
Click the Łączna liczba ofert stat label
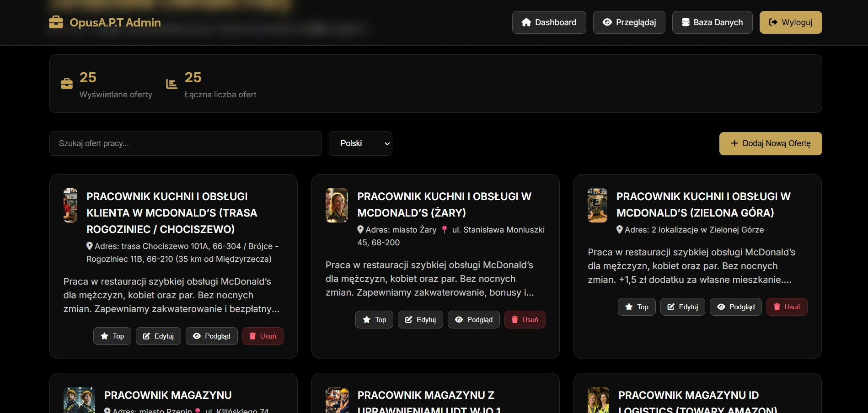pos(220,95)
